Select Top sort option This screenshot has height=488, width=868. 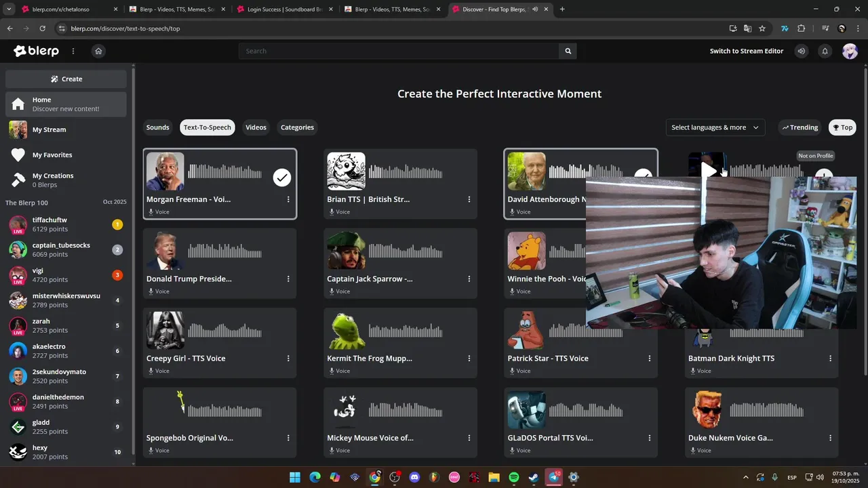842,127
